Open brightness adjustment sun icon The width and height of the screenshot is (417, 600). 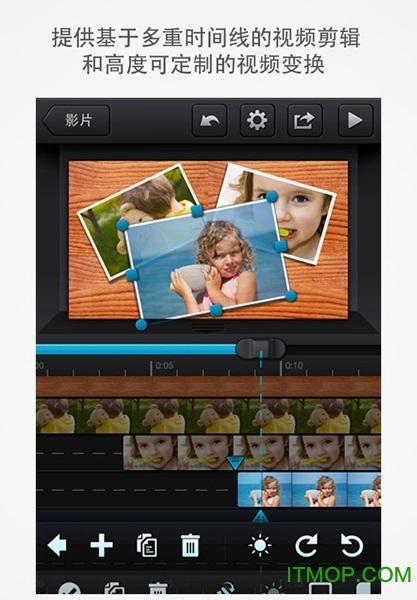260,545
